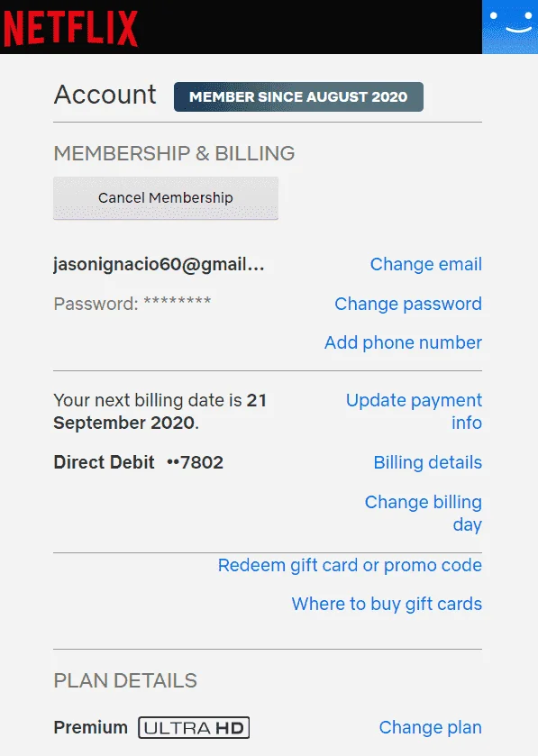Open the Change email link
The width and height of the screenshot is (538, 756).
[x=425, y=264]
